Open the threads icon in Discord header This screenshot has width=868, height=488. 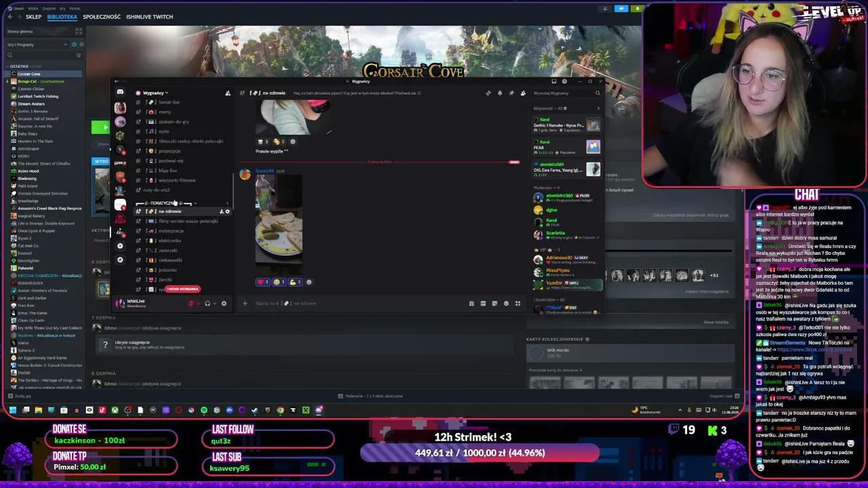pyautogui.click(x=488, y=93)
